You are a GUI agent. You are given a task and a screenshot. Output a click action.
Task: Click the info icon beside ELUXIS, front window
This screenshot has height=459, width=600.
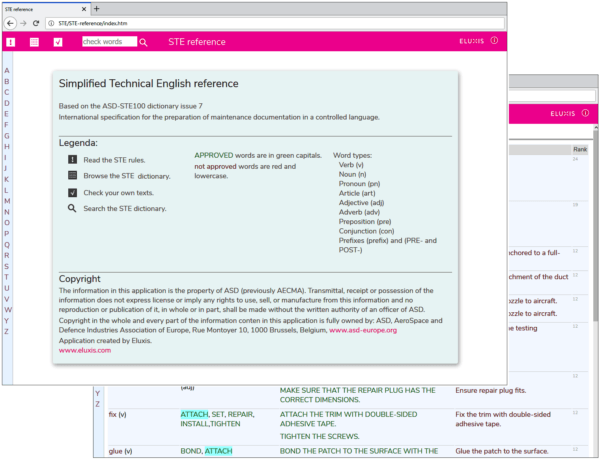pyautogui.click(x=494, y=41)
